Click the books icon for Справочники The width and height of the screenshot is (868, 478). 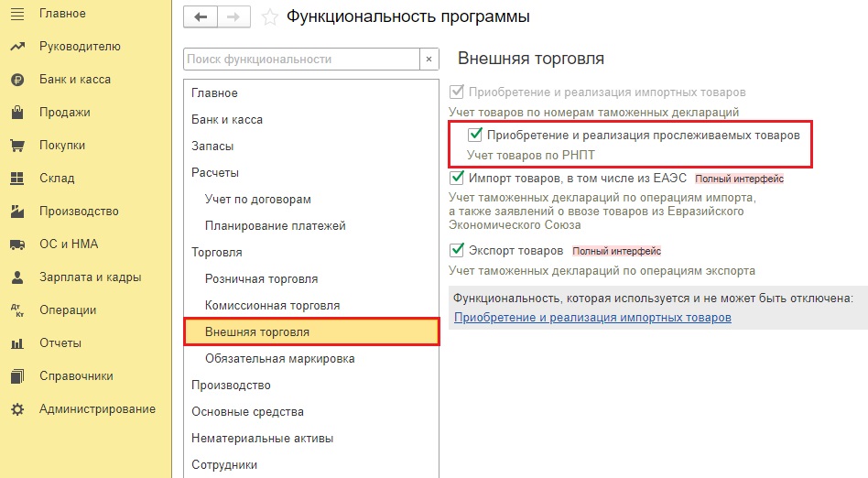click(17, 376)
